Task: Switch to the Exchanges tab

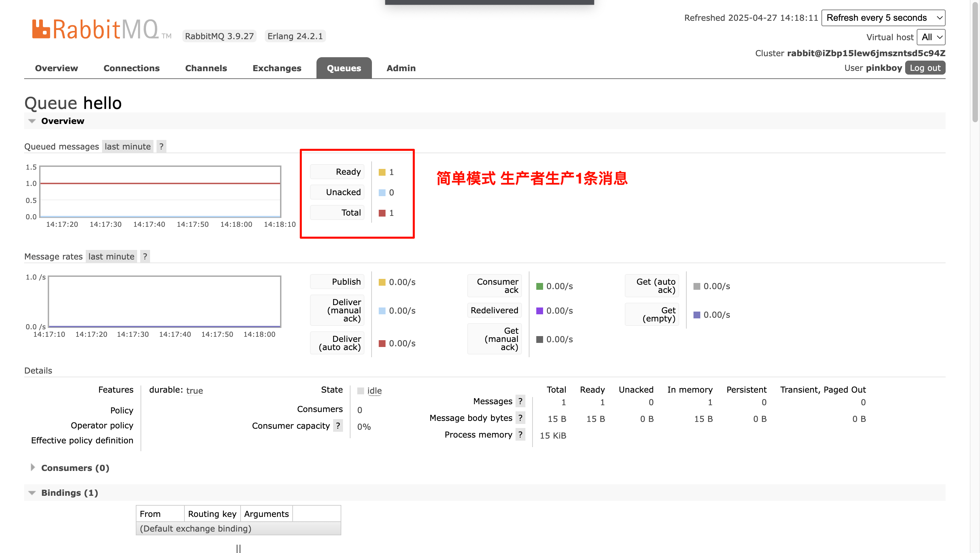Action: 277,68
